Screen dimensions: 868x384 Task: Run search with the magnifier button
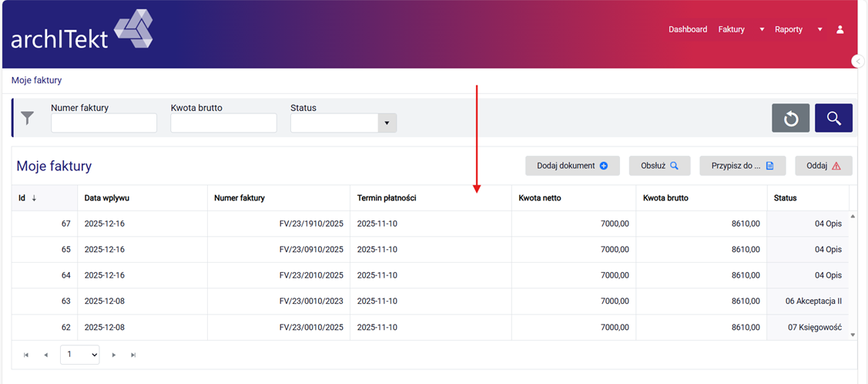833,117
